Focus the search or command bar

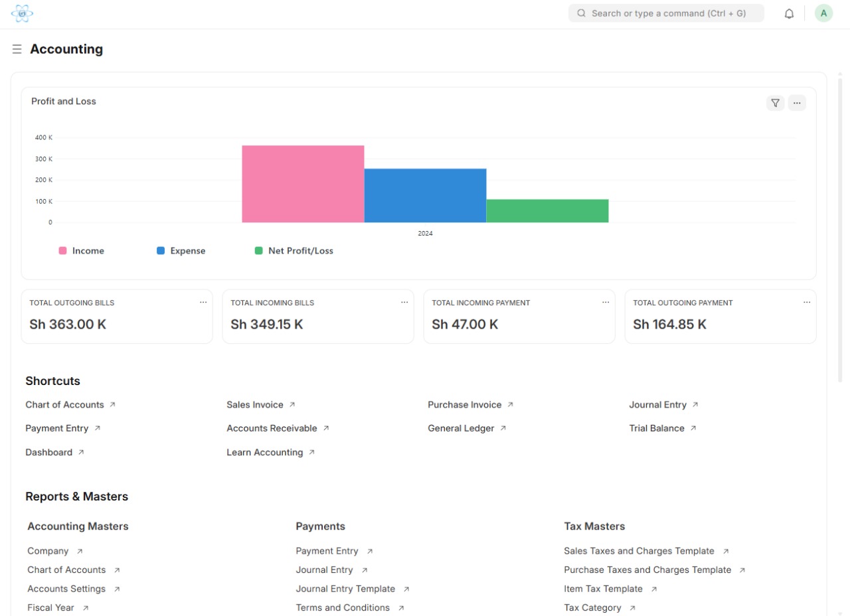point(666,13)
